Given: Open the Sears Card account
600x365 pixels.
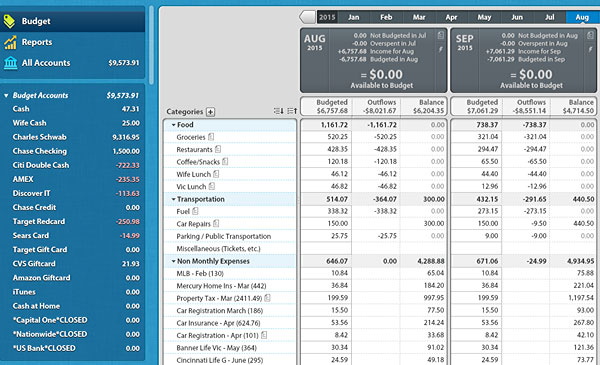Looking at the screenshot, I should tap(73, 236).
